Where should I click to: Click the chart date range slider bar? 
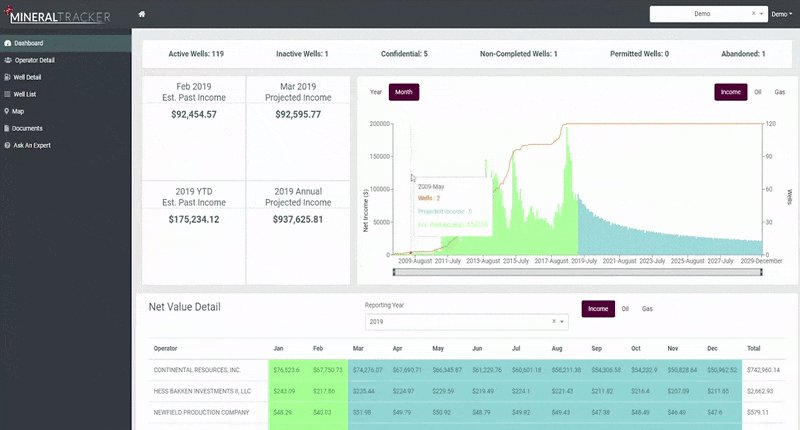pos(578,272)
